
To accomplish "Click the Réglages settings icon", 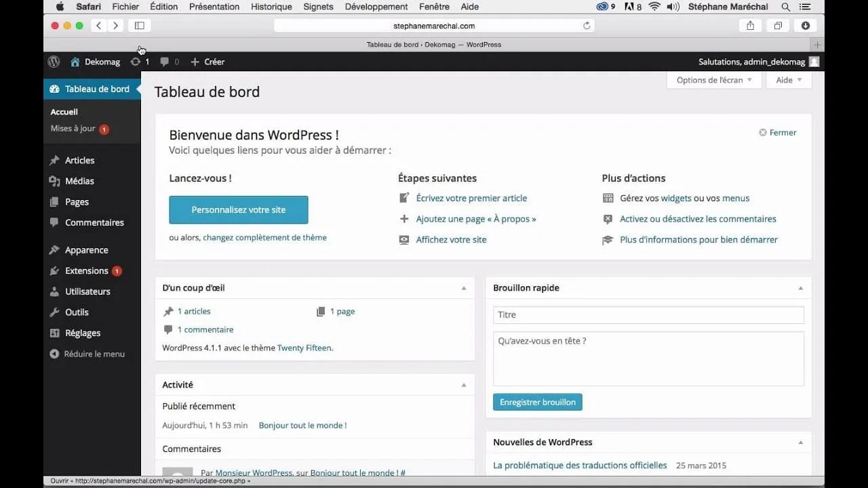I will pos(54,333).
